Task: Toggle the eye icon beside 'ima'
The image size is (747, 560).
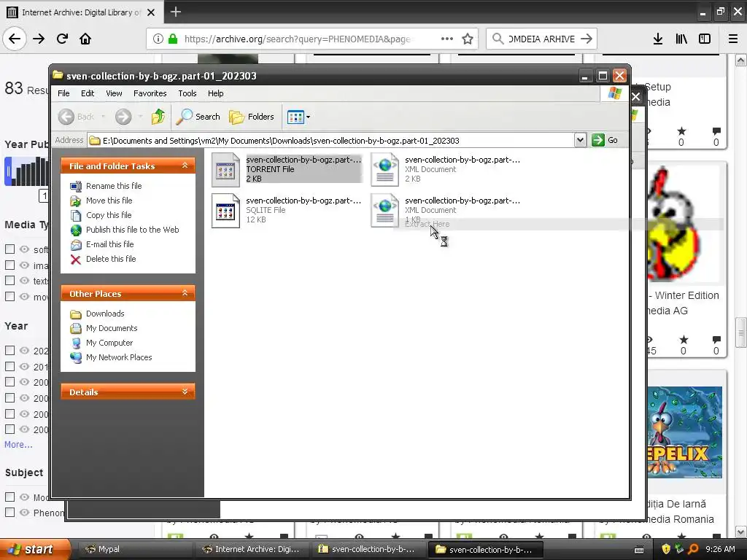Action: pyautogui.click(x=24, y=265)
